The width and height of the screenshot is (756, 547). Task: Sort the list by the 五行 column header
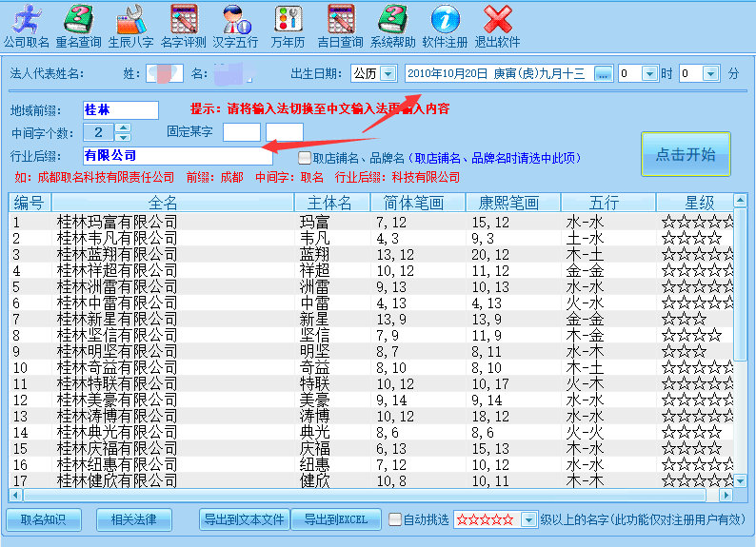click(x=604, y=203)
